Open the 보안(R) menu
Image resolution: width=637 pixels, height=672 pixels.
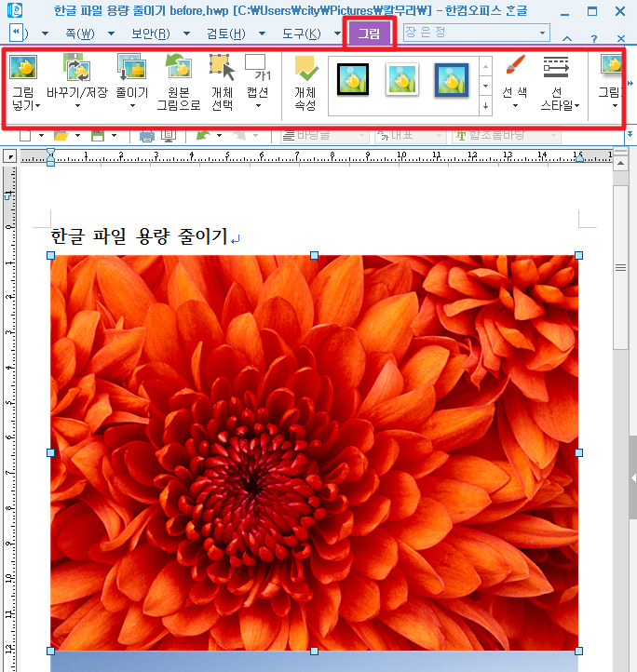151,34
